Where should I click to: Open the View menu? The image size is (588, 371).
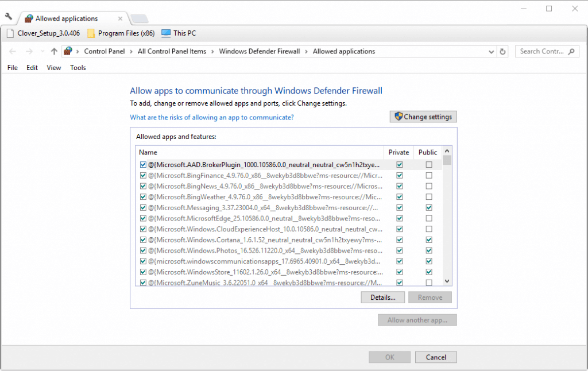pyautogui.click(x=53, y=68)
